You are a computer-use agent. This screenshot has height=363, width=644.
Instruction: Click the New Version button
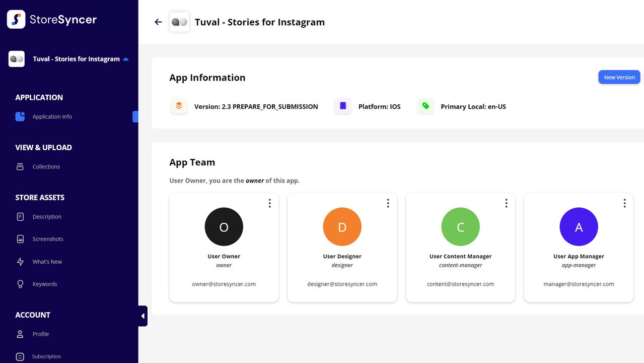tap(619, 77)
